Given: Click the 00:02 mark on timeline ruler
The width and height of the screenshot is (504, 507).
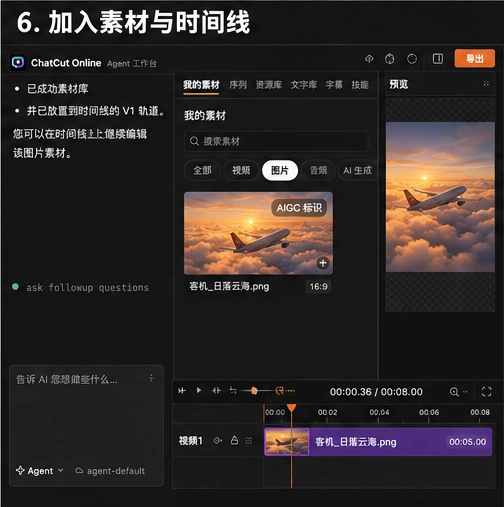Looking at the screenshot, I should tap(327, 412).
